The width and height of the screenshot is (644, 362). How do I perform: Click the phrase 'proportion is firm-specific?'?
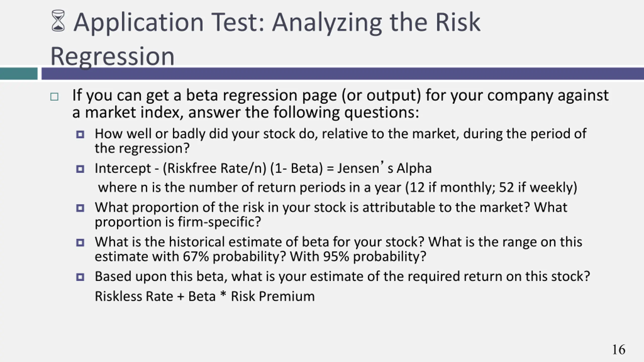[178, 222]
